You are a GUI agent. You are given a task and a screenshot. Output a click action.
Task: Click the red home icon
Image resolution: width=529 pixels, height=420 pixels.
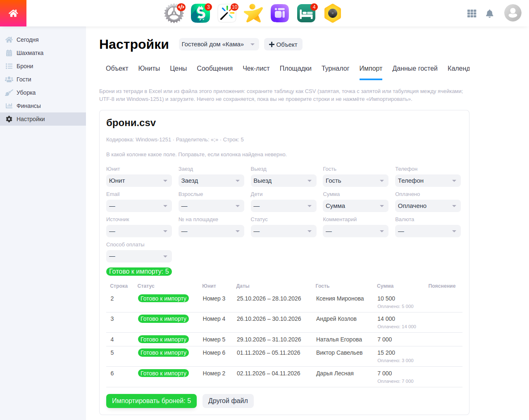pos(13,13)
